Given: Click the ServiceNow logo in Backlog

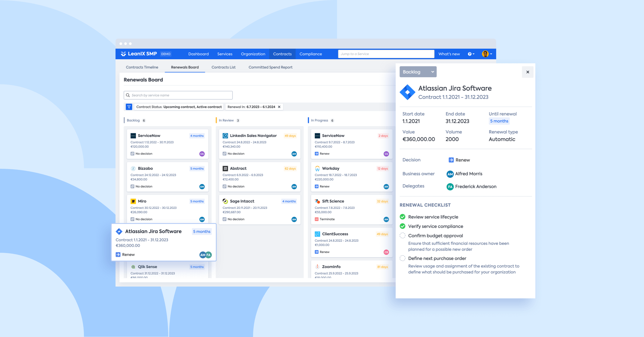Looking at the screenshot, I should pos(133,136).
